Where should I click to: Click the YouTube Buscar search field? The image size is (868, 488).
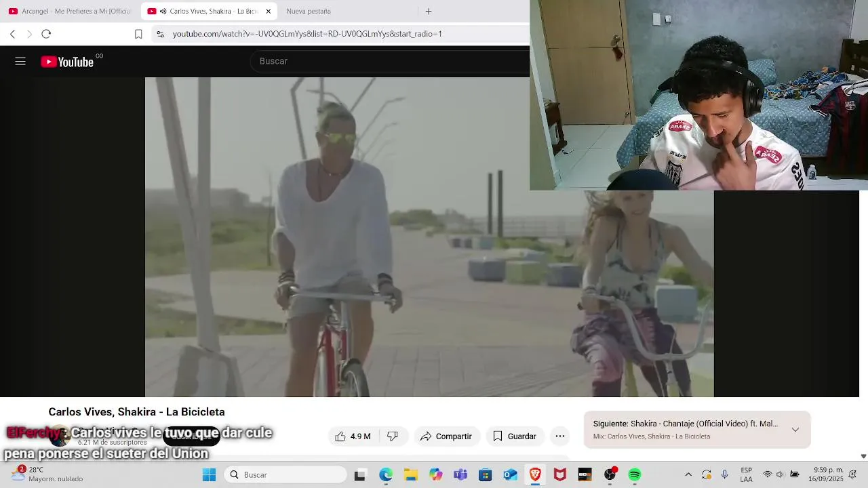click(390, 61)
